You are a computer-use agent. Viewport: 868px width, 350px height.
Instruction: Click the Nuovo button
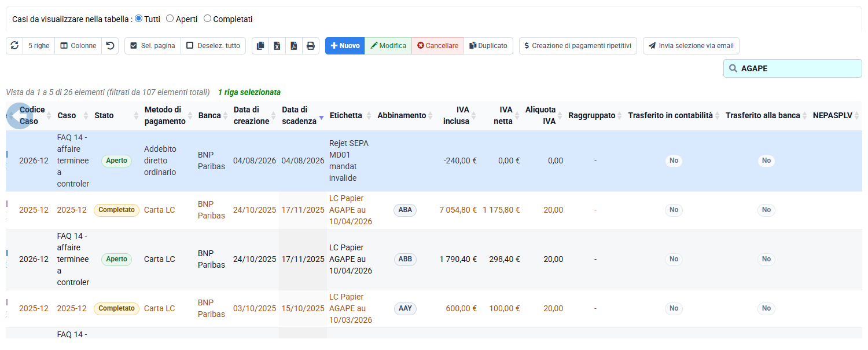pos(345,46)
